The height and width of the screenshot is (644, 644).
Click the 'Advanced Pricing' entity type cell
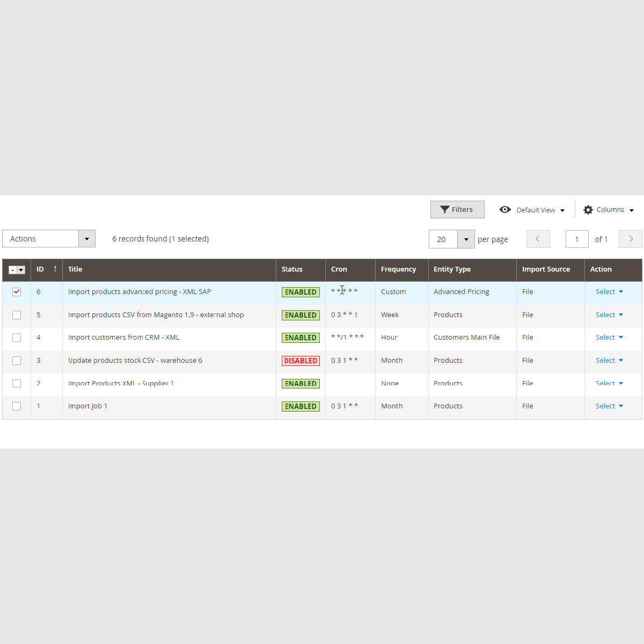(462, 292)
